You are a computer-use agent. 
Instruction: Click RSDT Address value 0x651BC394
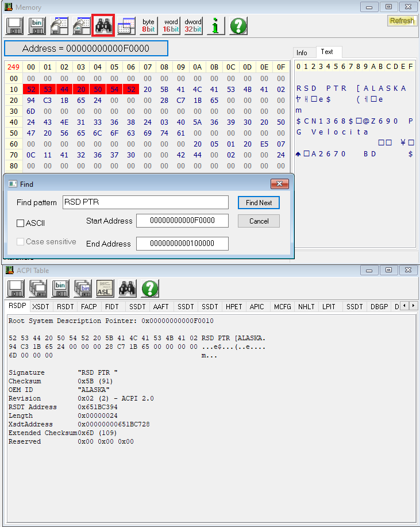(x=98, y=407)
